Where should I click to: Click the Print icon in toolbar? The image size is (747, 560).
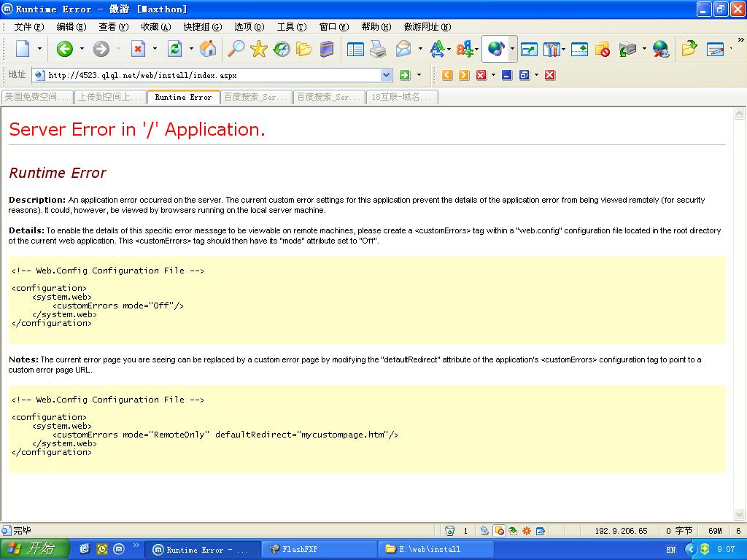click(378, 49)
